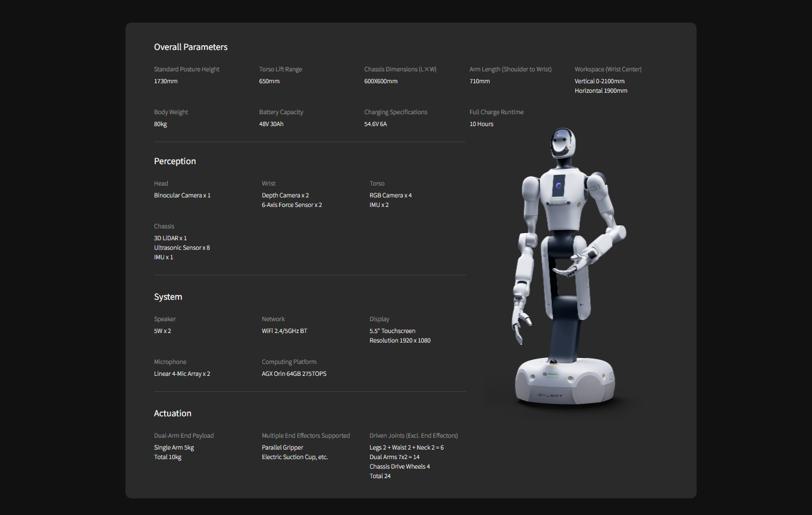Click the Binocular Camera x 1 entry
The image size is (812, 515).
click(183, 195)
